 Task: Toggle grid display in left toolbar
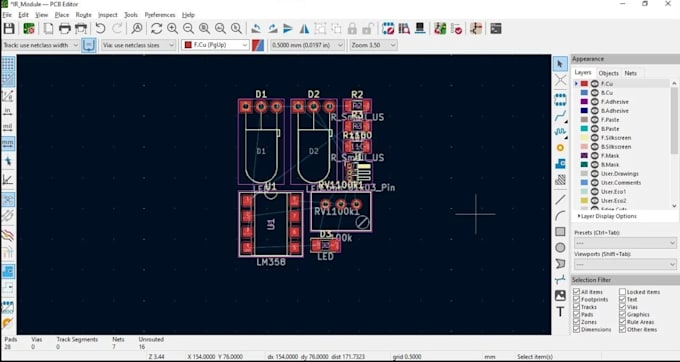point(8,64)
